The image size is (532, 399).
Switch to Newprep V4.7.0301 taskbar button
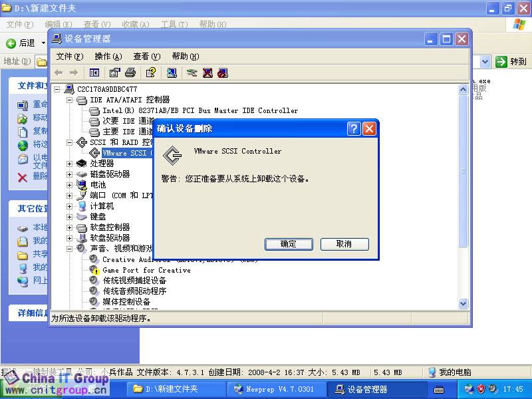275,389
